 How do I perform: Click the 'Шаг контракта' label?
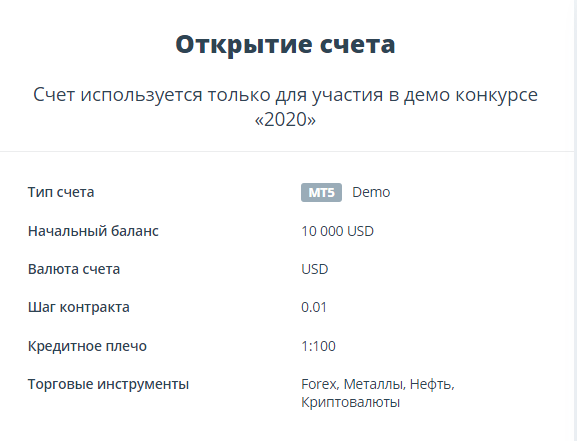pos(79,307)
